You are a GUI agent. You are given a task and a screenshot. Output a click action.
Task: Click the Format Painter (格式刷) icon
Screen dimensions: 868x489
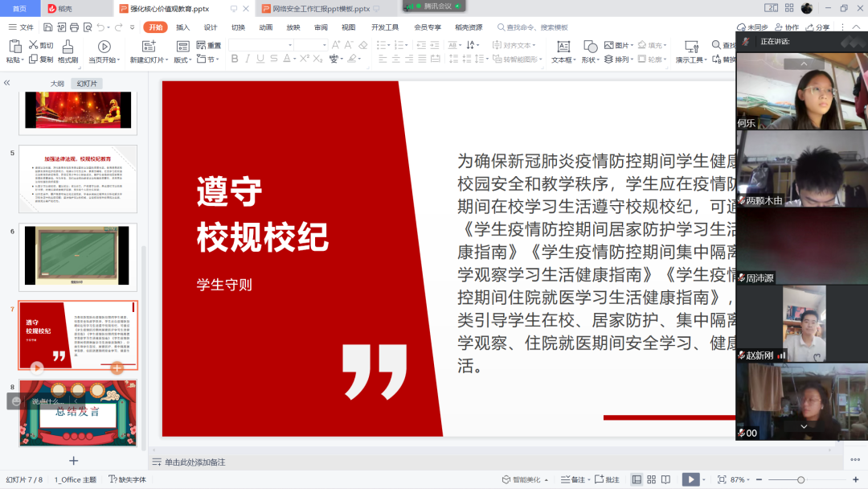(x=68, y=47)
